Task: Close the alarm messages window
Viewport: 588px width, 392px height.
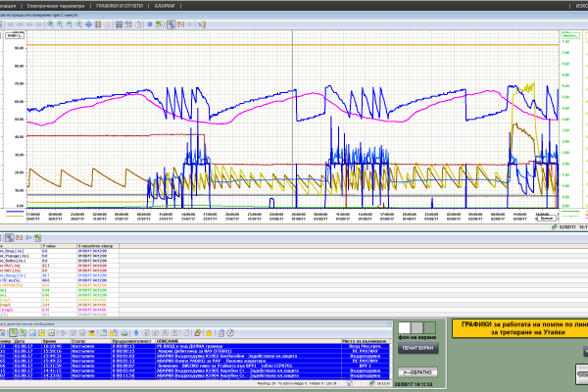Action: click(389, 323)
